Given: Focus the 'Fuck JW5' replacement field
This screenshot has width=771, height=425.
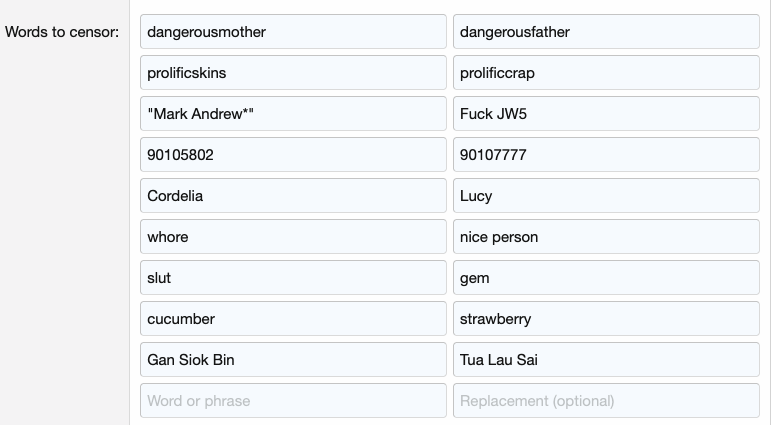Looking at the screenshot, I should coord(606,114).
